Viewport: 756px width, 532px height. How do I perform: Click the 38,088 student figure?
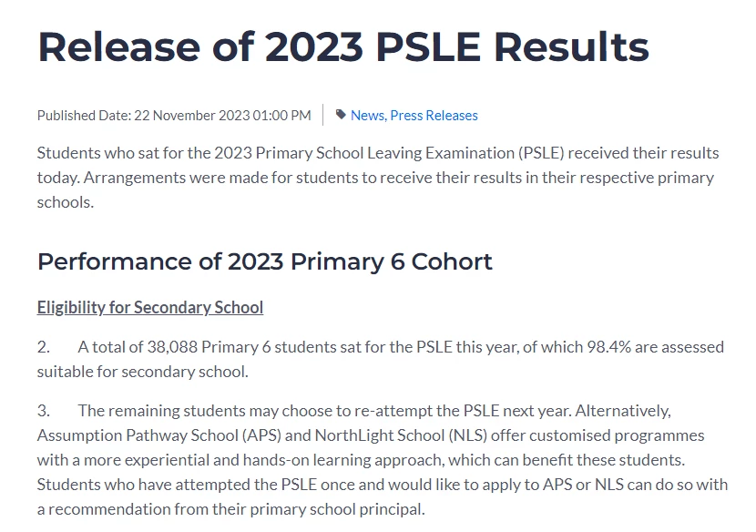coord(172,347)
